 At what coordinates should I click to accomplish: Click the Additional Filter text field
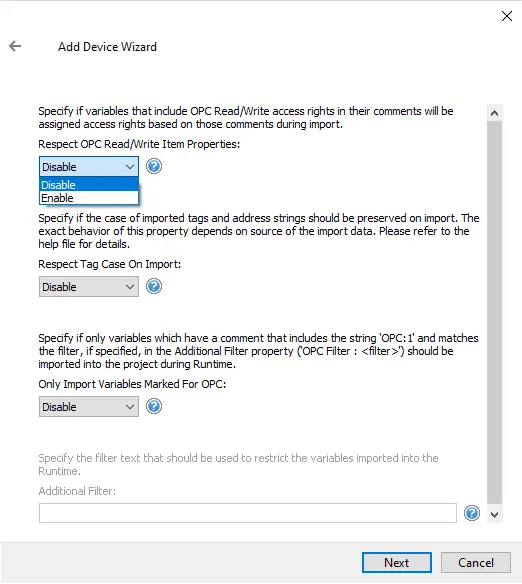tap(248, 513)
